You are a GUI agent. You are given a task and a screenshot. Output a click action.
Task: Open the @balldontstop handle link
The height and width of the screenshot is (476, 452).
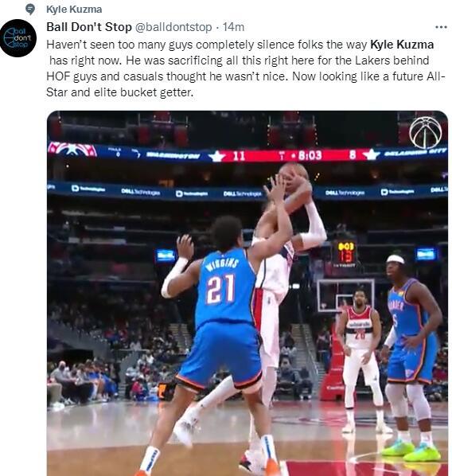pyautogui.click(x=173, y=27)
